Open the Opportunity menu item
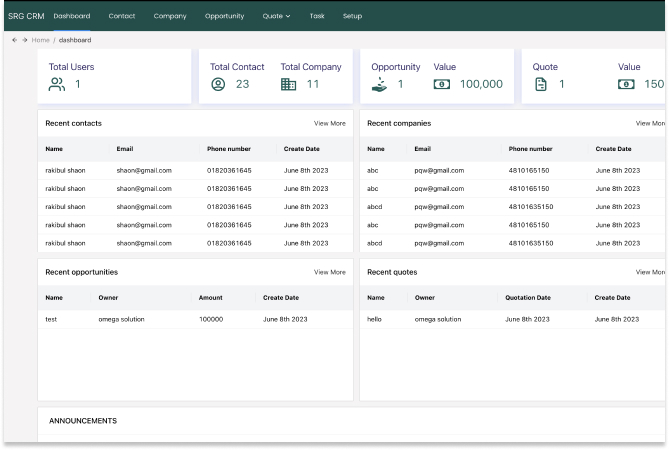Screen dimensions: 669x450 click(x=224, y=16)
